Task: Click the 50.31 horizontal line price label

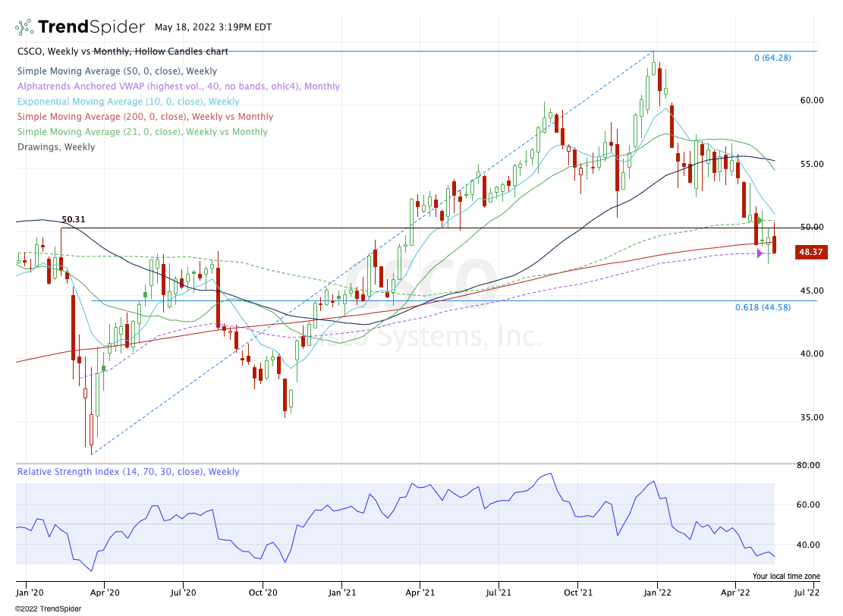Action: coord(72,219)
